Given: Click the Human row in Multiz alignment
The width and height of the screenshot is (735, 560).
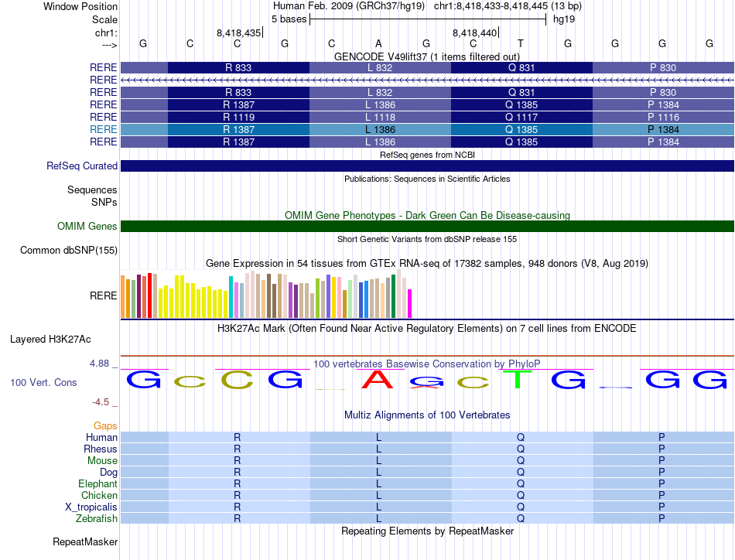Looking at the screenshot, I should click(x=427, y=437).
